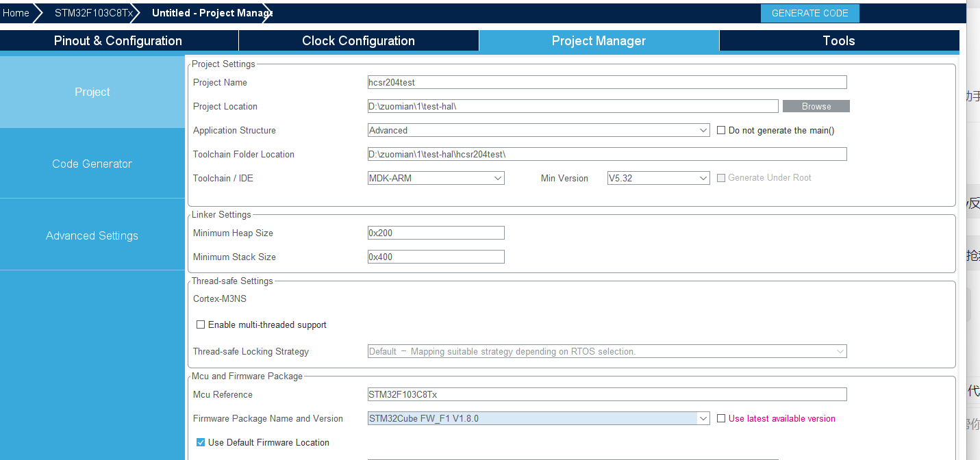Open the Tools tab
The width and height of the screenshot is (980, 460).
(839, 41)
